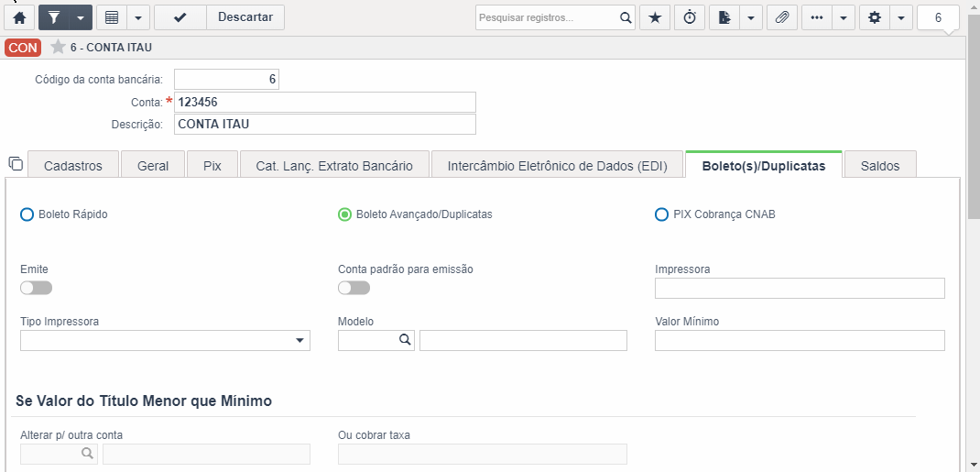Click the filter funnel icon

(x=54, y=17)
